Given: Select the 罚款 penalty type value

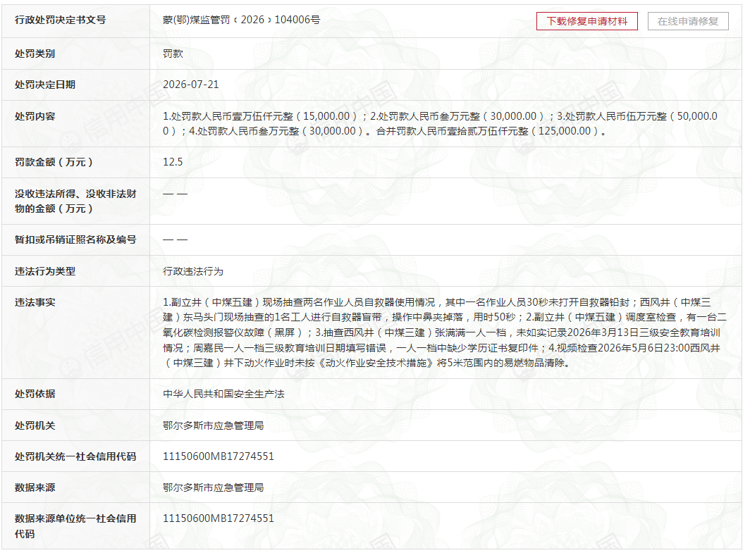Looking at the screenshot, I should 173,54.
